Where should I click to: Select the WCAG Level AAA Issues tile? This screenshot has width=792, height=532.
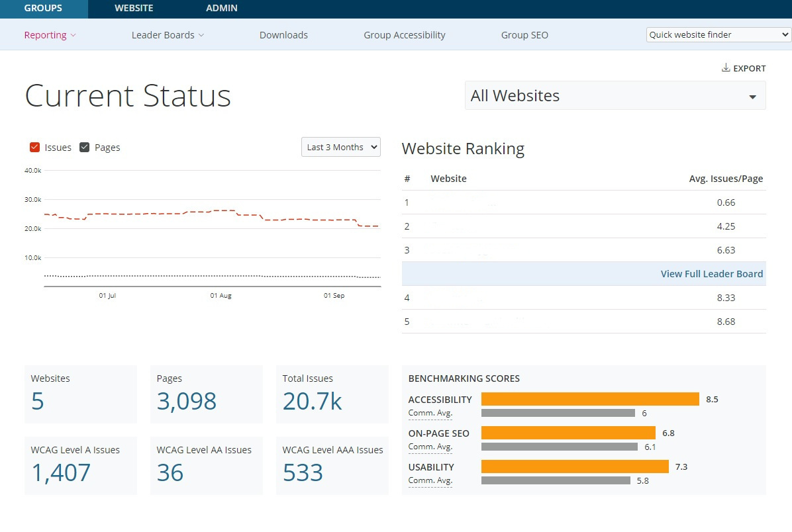pyautogui.click(x=332, y=466)
